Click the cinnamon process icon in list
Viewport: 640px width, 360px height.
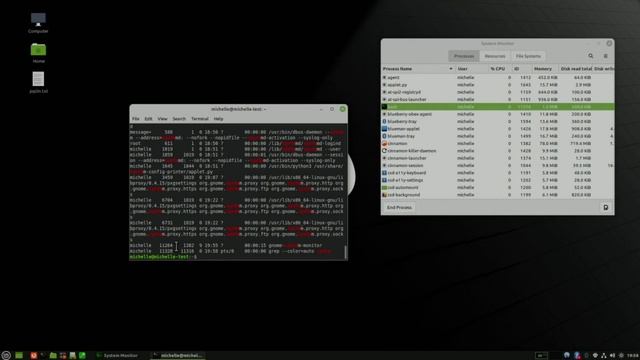click(x=384, y=144)
